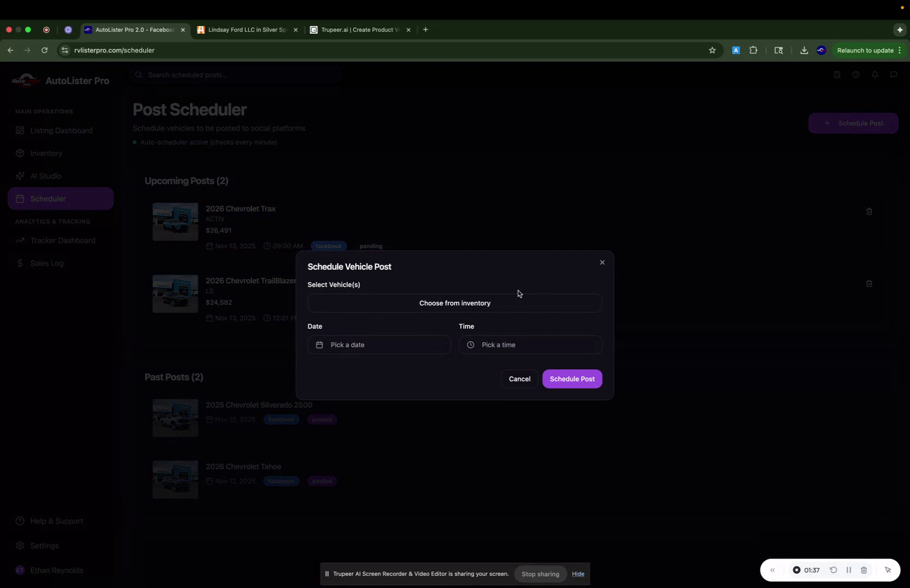The height and width of the screenshot is (588, 910).
Task: Click the notification bell icon
Action: click(x=875, y=75)
